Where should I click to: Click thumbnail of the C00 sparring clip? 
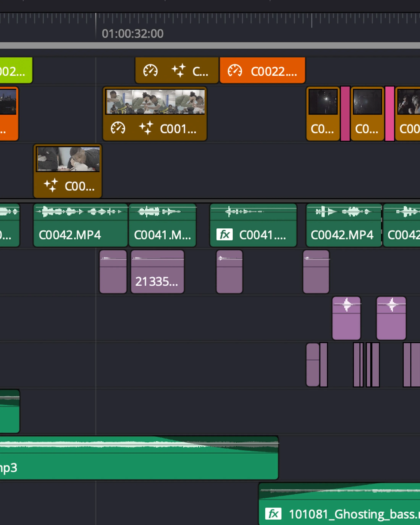68,159
